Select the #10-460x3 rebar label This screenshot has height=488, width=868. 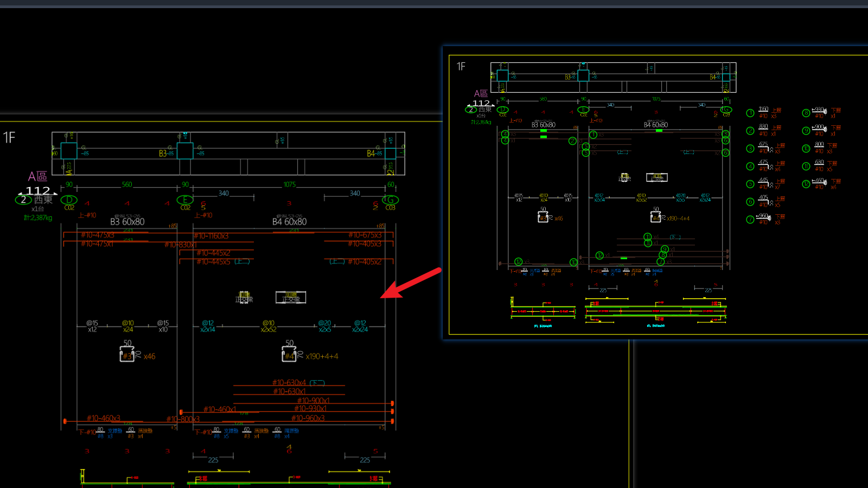click(104, 418)
